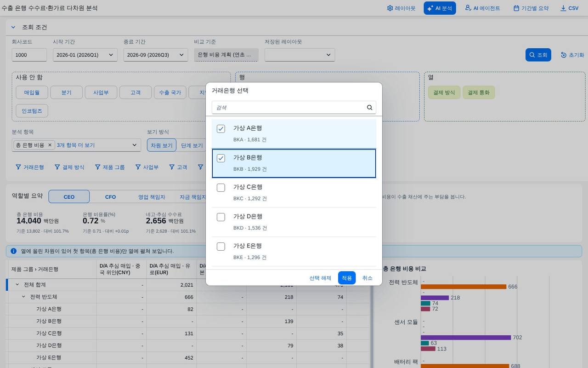Open the 결제 방식 filter funnel
This screenshot has width=588, height=368.
[57, 167]
